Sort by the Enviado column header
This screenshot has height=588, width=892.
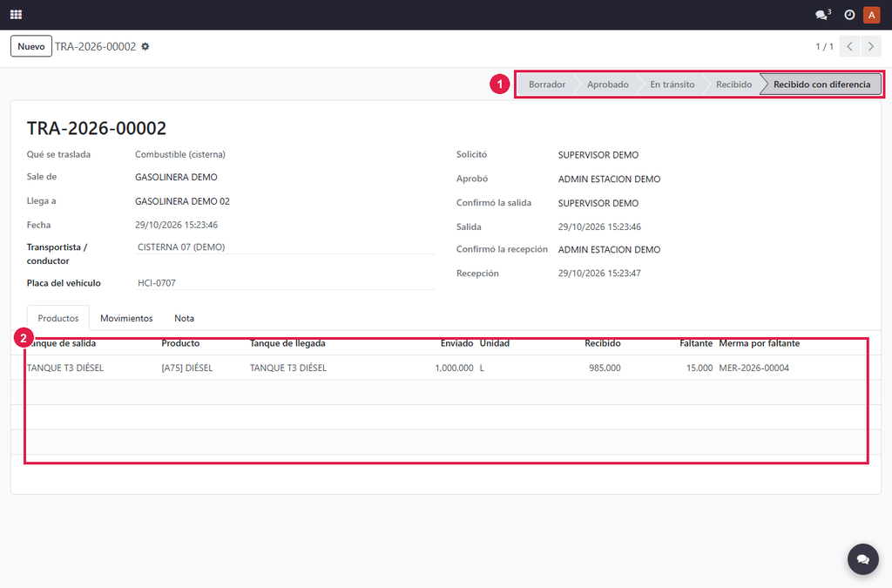(456, 343)
